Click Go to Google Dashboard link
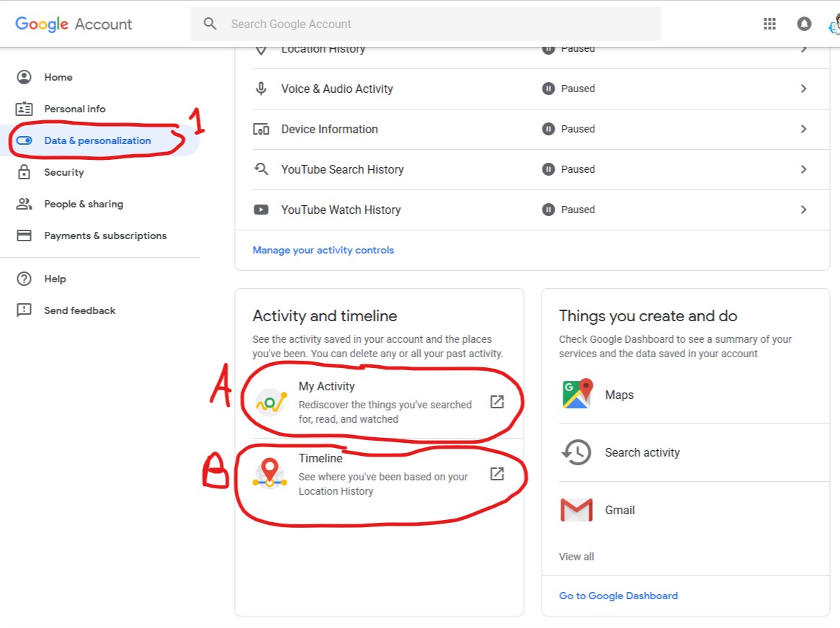 [618, 596]
